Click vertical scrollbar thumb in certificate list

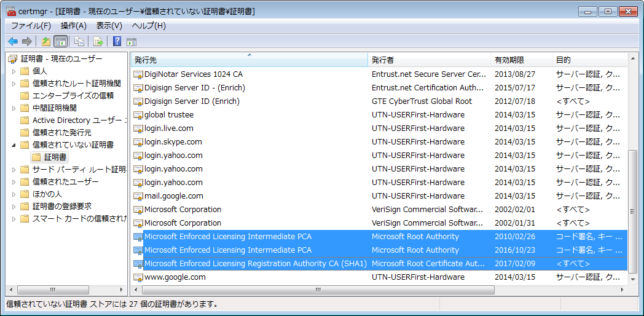tap(632, 211)
